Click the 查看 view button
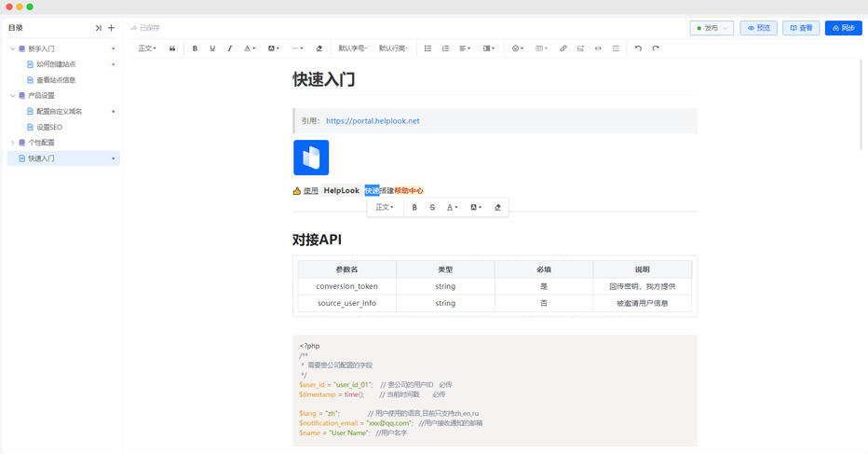Viewport: 868px width, 454px height. pyautogui.click(x=801, y=28)
